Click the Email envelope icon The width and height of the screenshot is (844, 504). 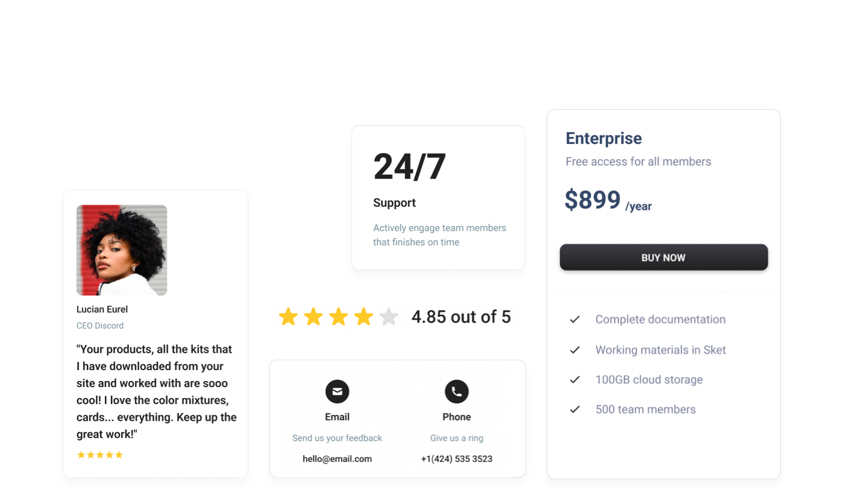pyautogui.click(x=337, y=391)
